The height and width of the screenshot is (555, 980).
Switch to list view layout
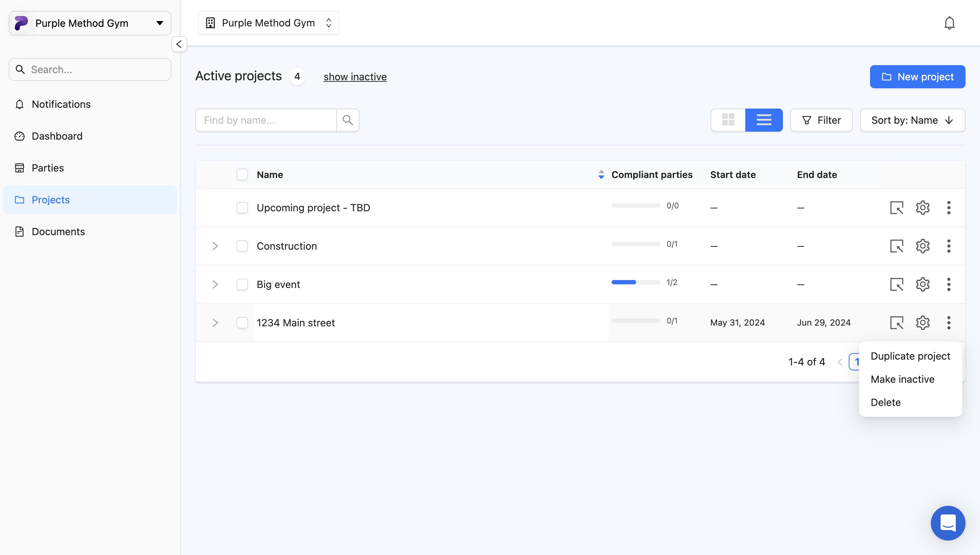click(764, 120)
